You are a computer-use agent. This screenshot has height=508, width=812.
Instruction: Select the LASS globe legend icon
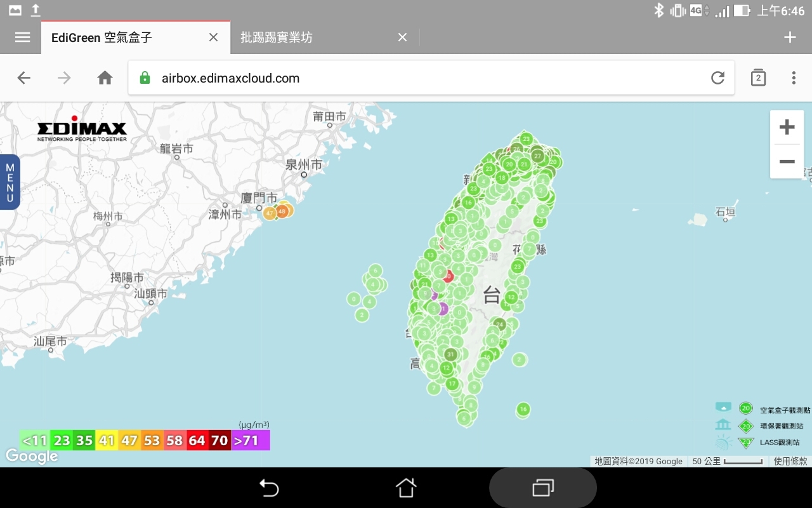(723, 442)
